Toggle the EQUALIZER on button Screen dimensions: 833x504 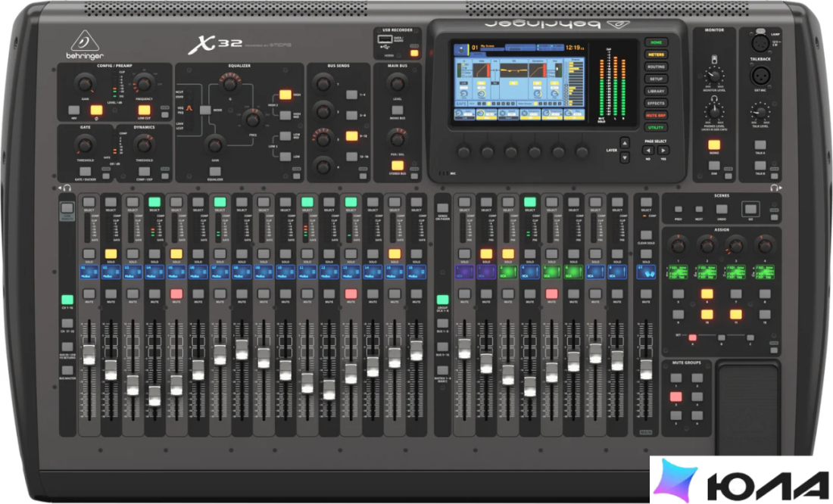(x=214, y=172)
